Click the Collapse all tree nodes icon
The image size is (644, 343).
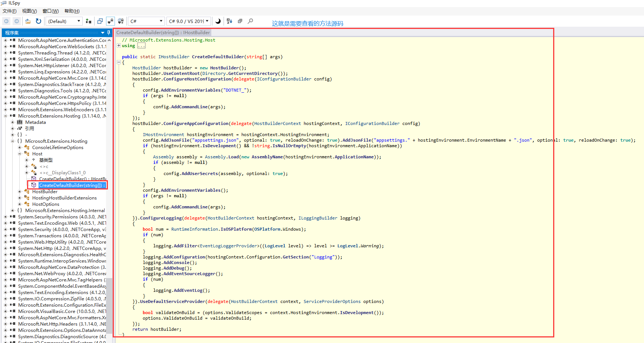click(x=240, y=21)
